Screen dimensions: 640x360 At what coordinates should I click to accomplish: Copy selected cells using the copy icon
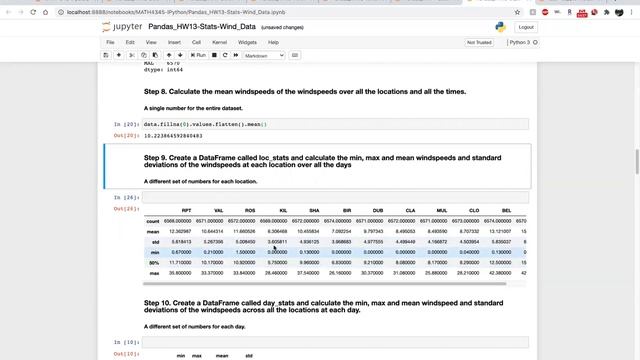pos(144,55)
